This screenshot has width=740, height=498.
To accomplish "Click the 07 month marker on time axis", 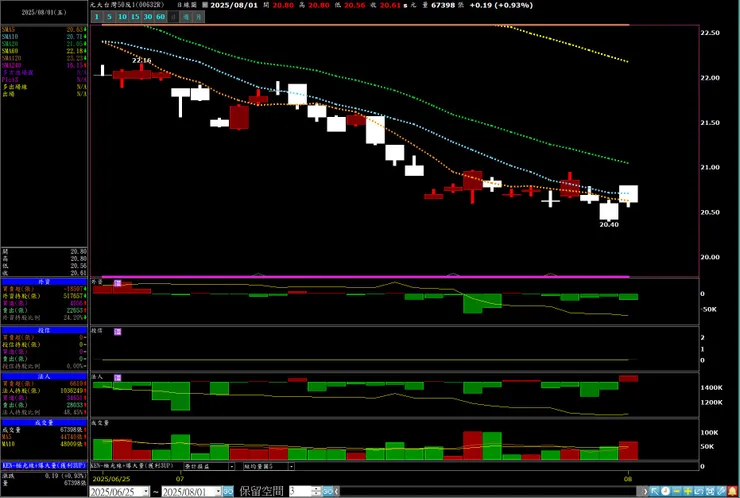I will coord(180,479).
